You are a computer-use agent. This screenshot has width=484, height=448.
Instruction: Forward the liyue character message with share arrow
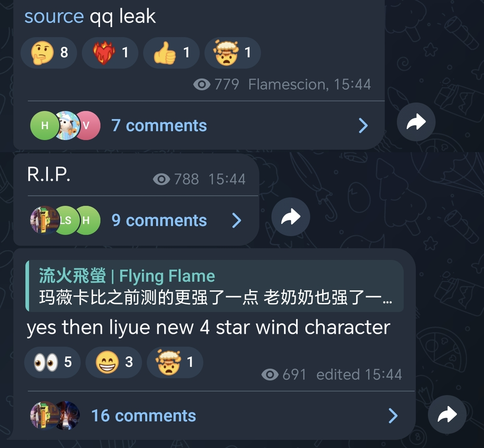(x=447, y=415)
